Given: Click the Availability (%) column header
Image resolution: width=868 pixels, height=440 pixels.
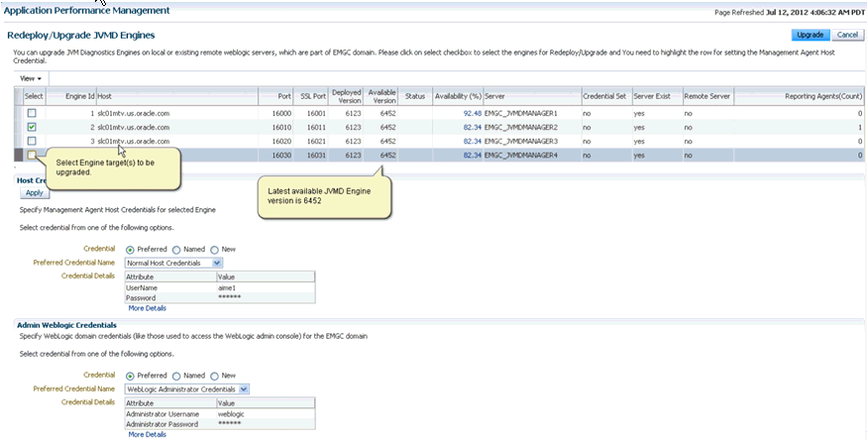Looking at the screenshot, I should pos(458,96).
